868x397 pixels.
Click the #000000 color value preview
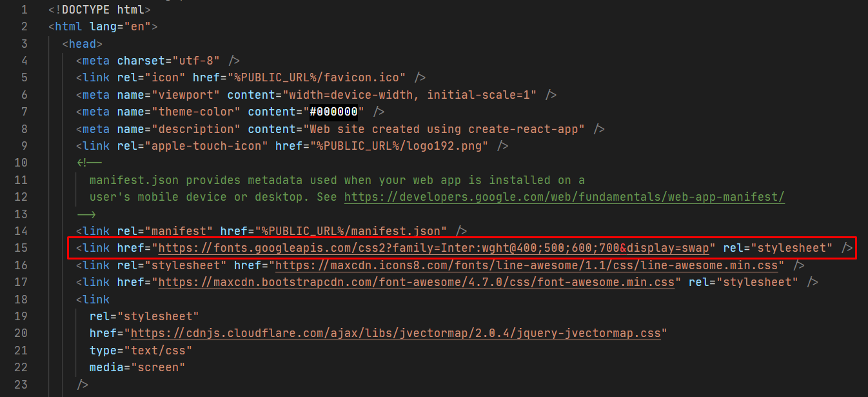[x=333, y=112]
